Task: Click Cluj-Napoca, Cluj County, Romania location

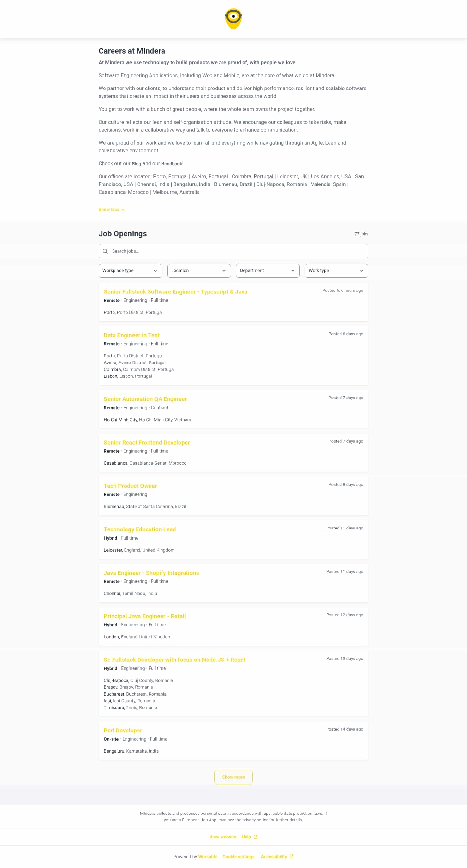Action: (x=138, y=681)
